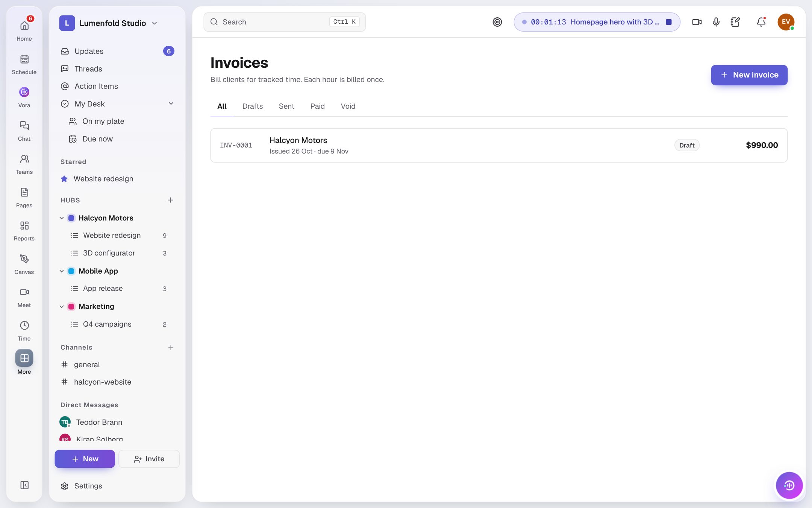Screen dimensions: 812x508
Task: Click the More apps grid icon
Action: [24, 358]
